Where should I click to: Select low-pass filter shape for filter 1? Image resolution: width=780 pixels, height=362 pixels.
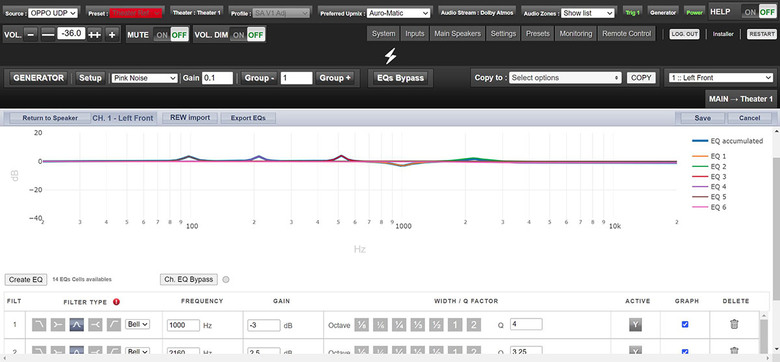click(39, 325)
